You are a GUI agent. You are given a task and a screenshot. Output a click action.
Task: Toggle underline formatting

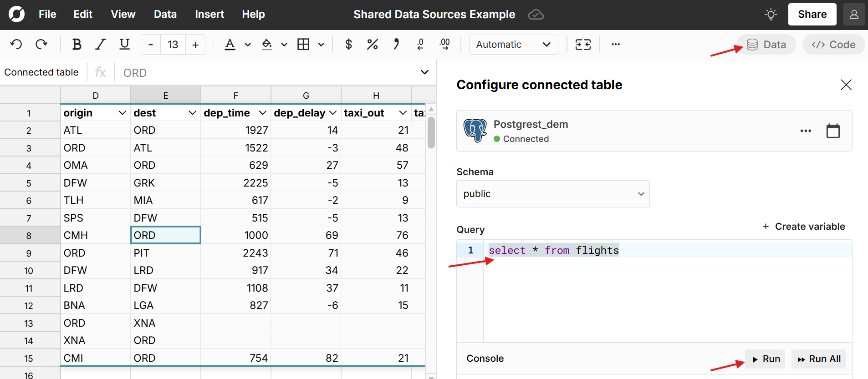point(124,45)
